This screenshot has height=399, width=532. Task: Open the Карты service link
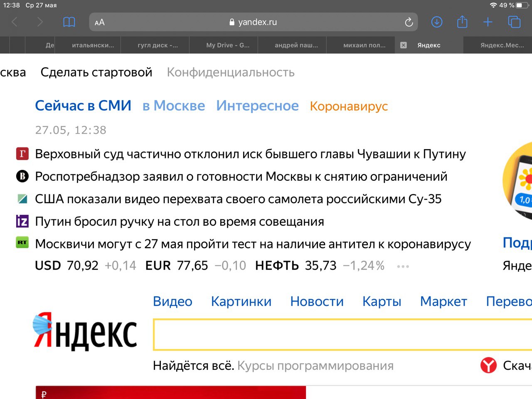(382, 301)
